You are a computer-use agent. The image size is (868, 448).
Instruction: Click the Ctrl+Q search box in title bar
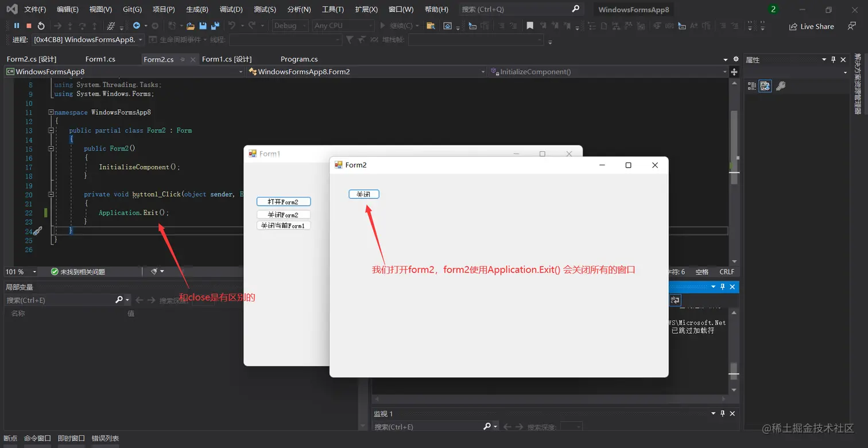coord(521,9)
